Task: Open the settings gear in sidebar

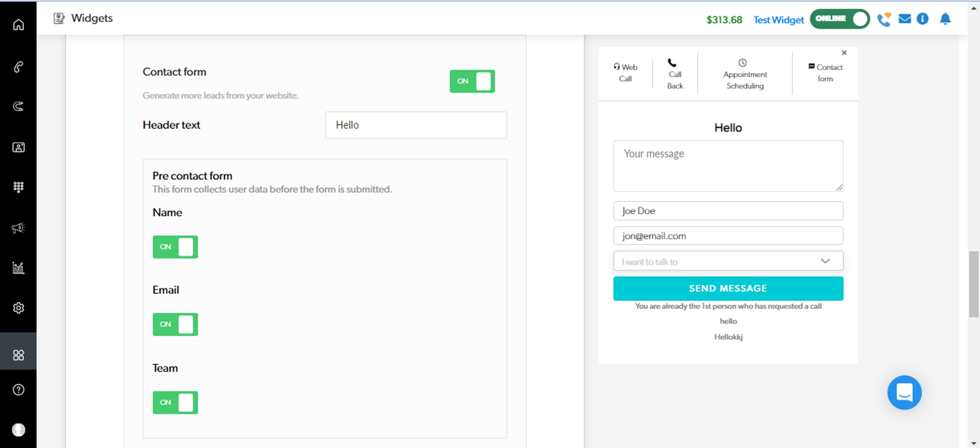Action: coord(19,308)
